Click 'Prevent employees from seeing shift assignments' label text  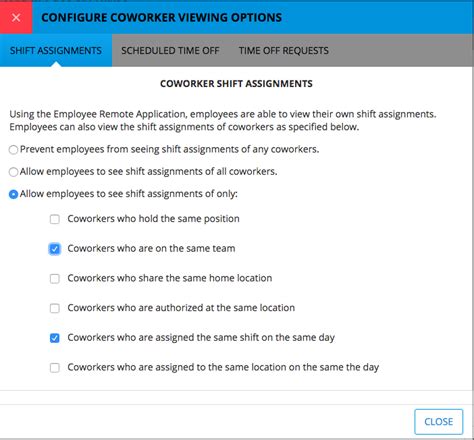[169, 149]
